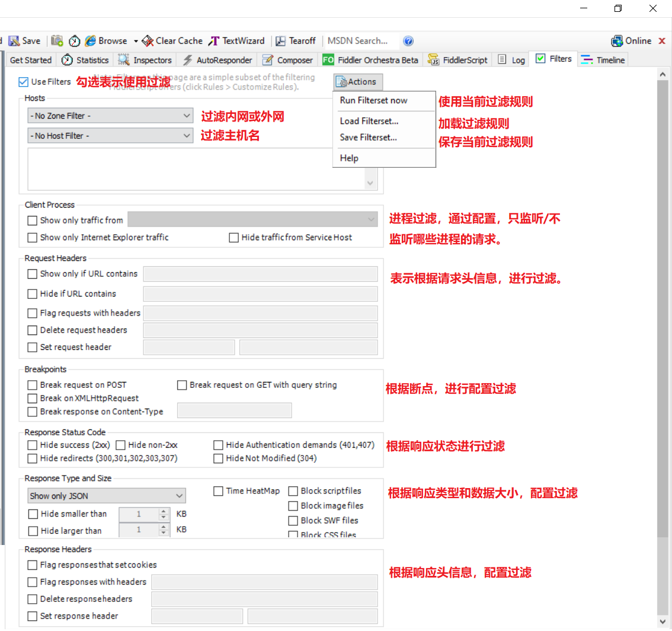
Task: Expand the Browse dropdown arrow
Action: coord(136,42)
